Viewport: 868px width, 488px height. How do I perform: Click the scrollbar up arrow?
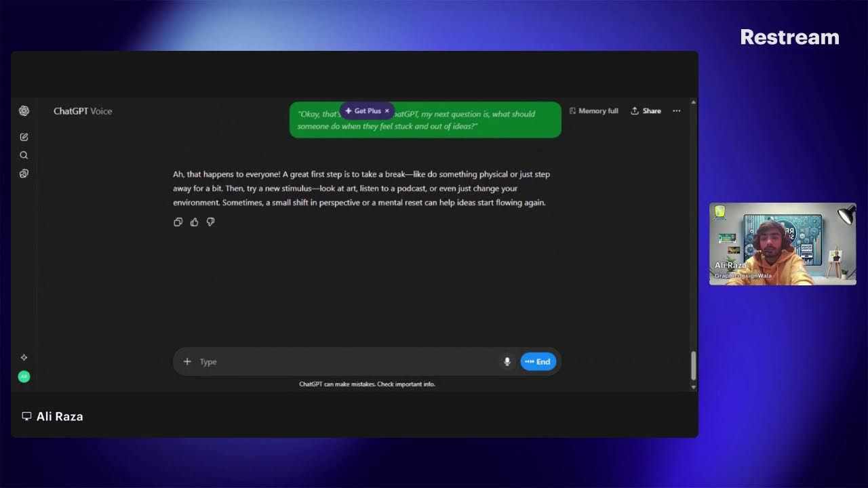coord(693,102)
